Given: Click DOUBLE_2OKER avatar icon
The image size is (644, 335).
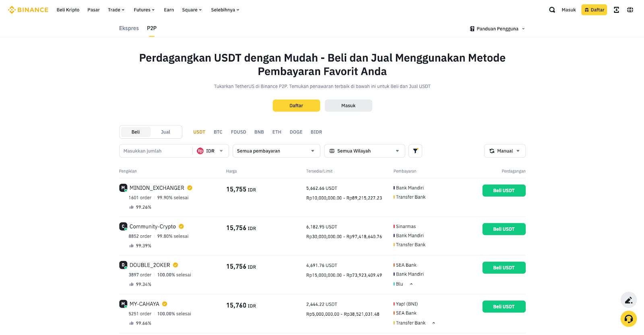Looking at the screenshot, I should pos(123,265).
